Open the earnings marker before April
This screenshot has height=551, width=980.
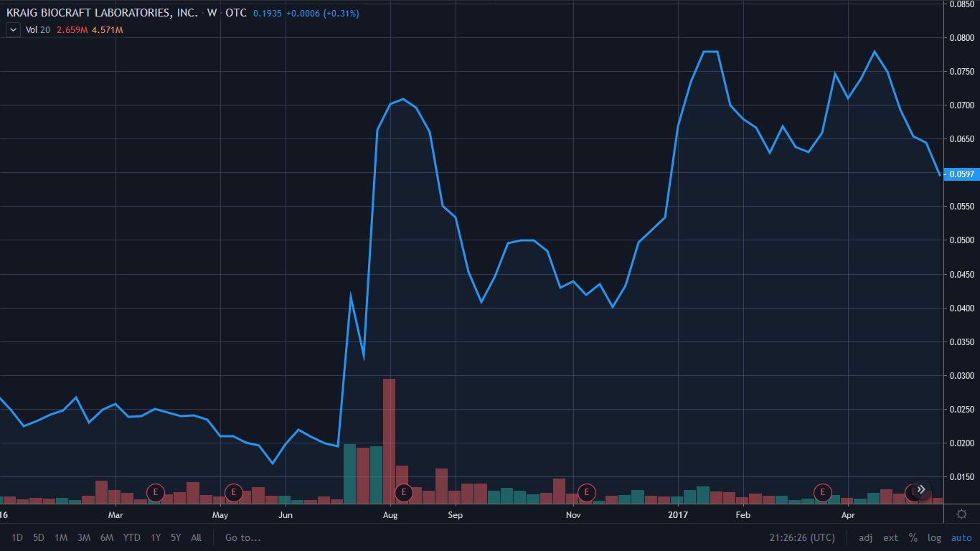coord(822,492)
